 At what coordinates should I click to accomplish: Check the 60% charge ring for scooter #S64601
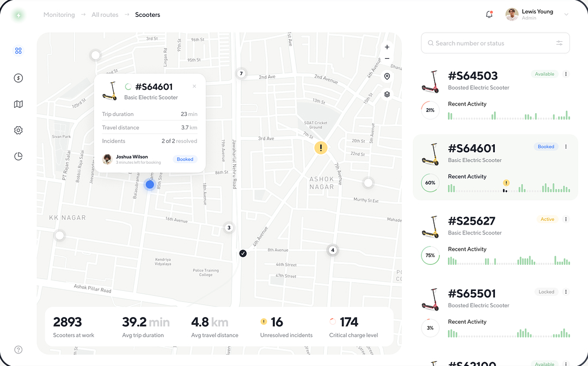tap(430, 183)
